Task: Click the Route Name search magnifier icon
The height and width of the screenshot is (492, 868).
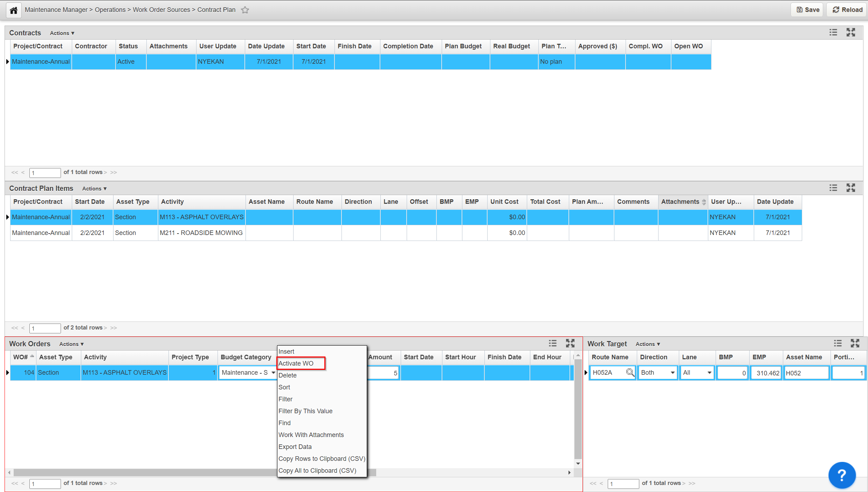Action: [x=629, y=372]
